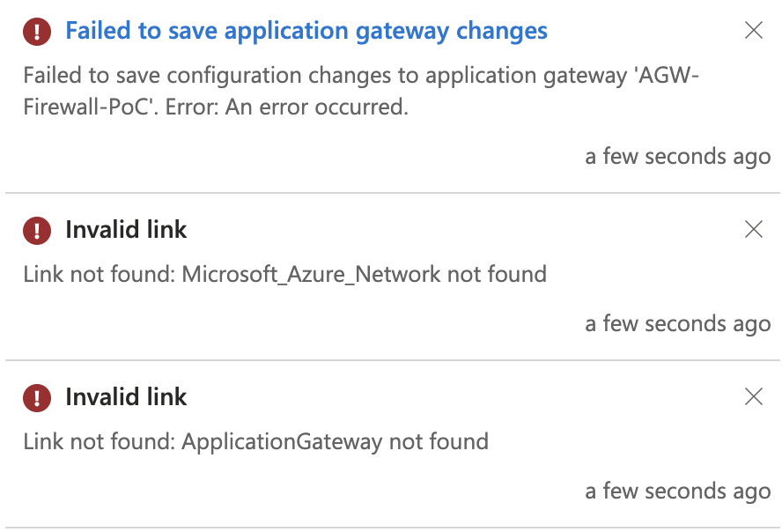
Task: Click the warning icon next to Microsoft_Azure_Network error
Action: (x=35, y=230)
